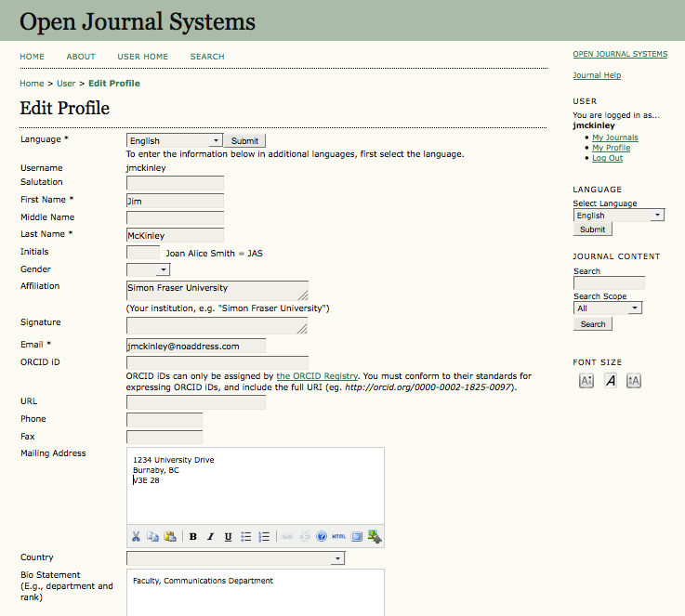
Task: Click inside the Bio Statement editor text
Action: pyautogui.click(x=256, y=593)
